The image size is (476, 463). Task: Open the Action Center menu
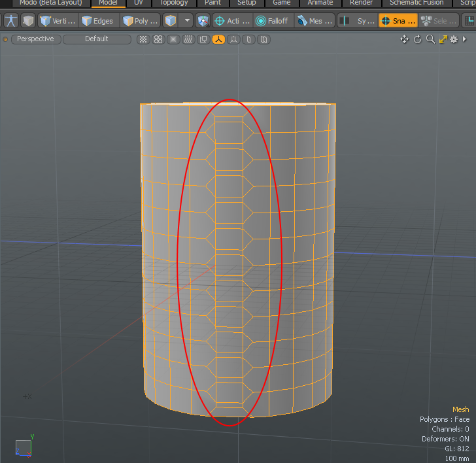point(232,21)
